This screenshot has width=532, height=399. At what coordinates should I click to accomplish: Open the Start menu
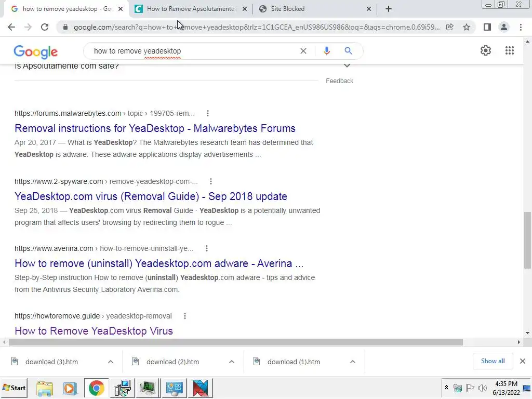[14, 388]
